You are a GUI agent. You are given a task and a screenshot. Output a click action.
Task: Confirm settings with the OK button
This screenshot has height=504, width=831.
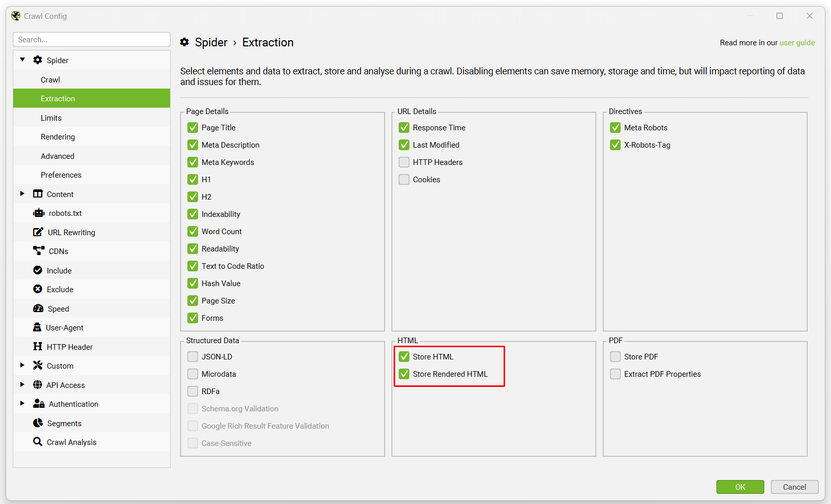(740, 487)
